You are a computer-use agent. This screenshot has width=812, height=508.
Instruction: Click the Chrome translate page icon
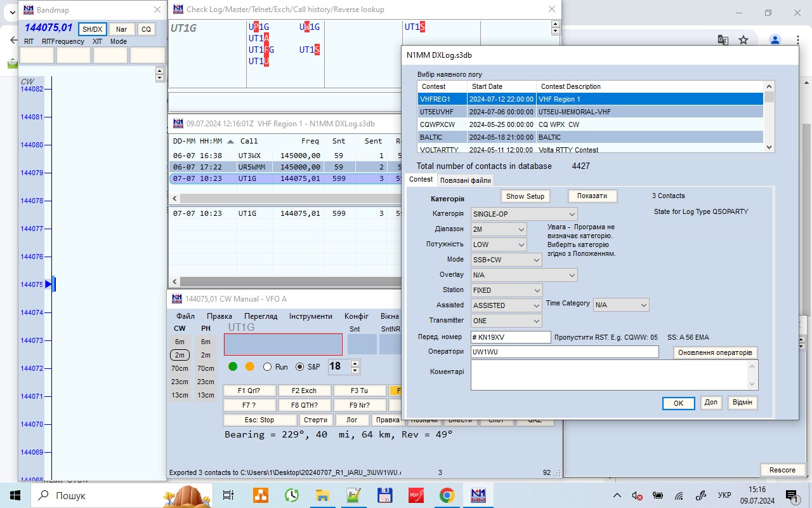723,40
